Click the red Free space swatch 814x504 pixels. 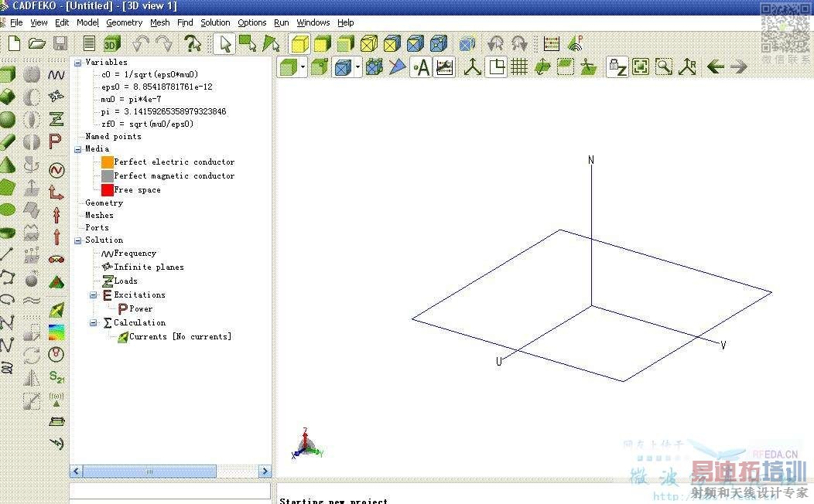click(x=108, y=190)
